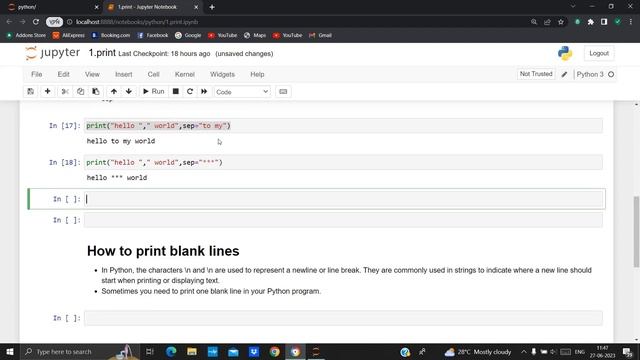
Task: Open the AliExpress bookmark
Action: (x=69, y=36)
